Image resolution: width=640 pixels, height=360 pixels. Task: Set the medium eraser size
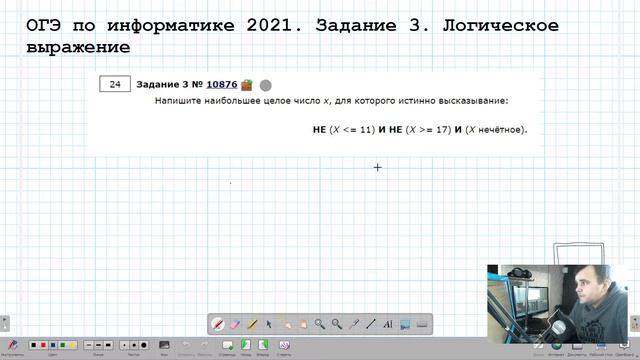tap(134, 345)
